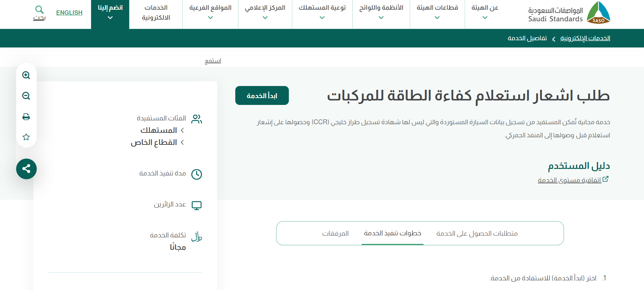The height and width of the screenshot is (290, 644).
Task: Click the external-link icon next to اتفاقية مستوى الخدمة
Action: pos(606,179)
